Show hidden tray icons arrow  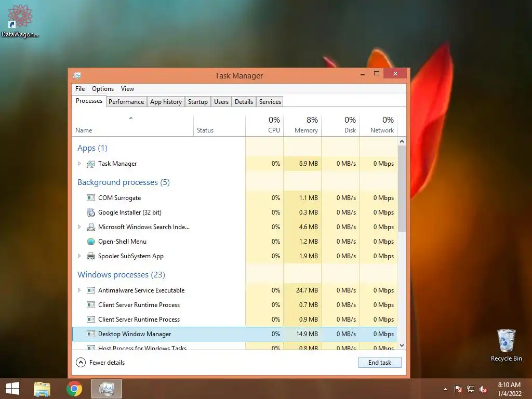tap(445, 390)
